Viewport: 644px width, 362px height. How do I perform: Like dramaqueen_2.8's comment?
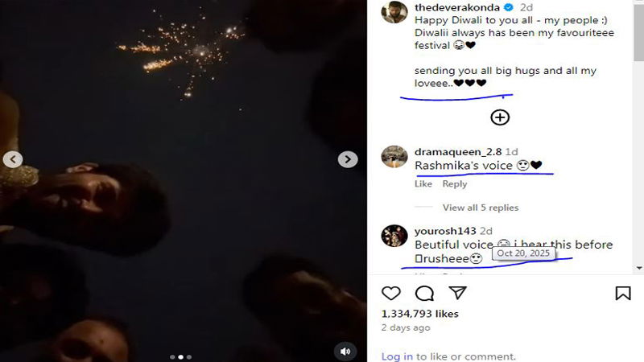tap(423, 184)
